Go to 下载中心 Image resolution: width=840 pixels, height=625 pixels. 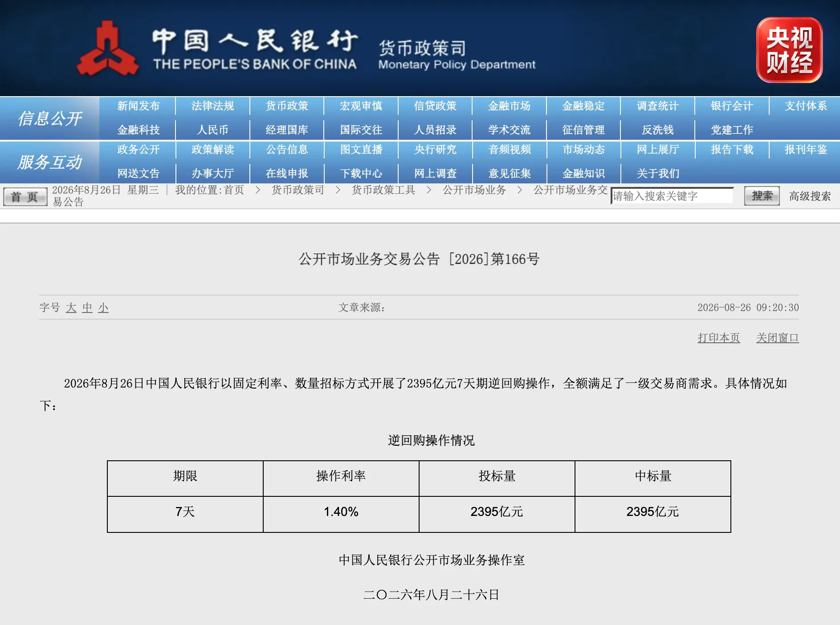(x=361, y=174)
